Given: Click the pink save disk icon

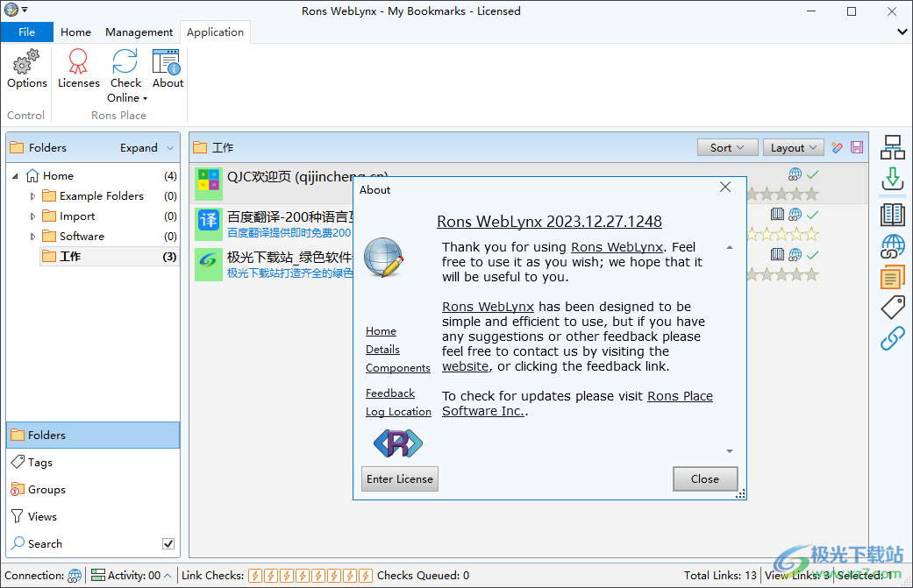Looking at the screenshot, I should (857, 148).
